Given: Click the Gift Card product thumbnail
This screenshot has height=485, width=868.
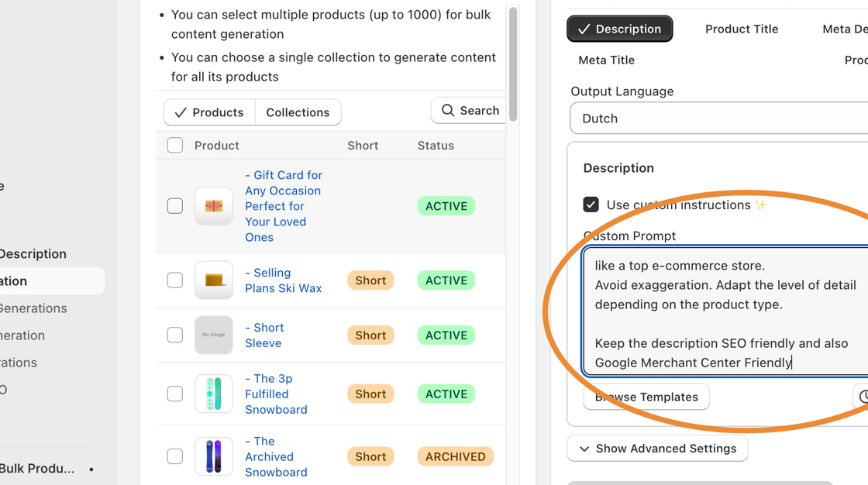Looking at the screenshot, I should 214,206.
